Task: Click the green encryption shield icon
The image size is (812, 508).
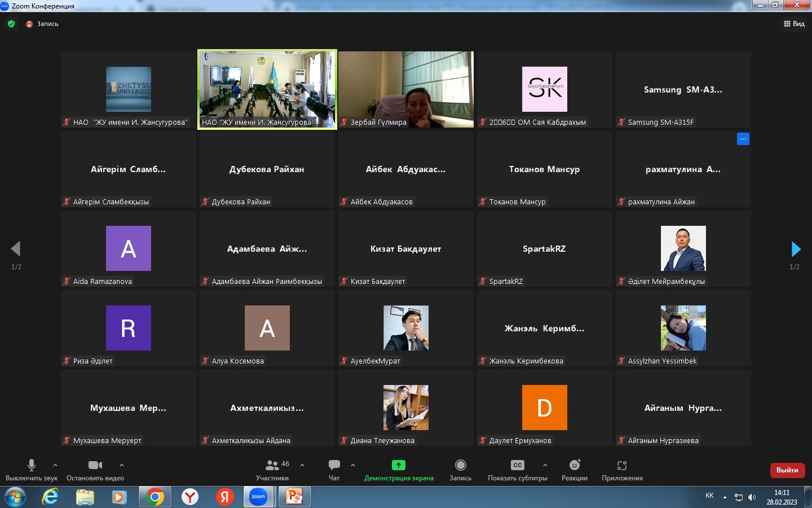Action: [11, 24]
